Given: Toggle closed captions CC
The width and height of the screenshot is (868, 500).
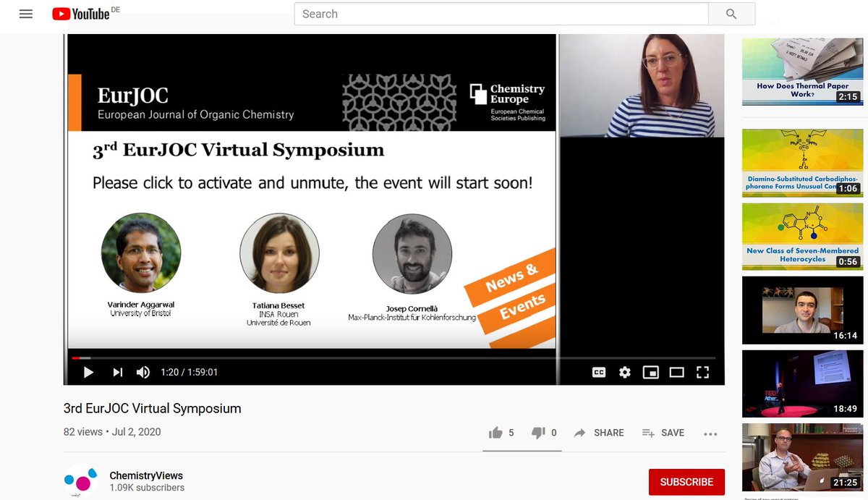Looking at the screenshot, I should (599, 372).
